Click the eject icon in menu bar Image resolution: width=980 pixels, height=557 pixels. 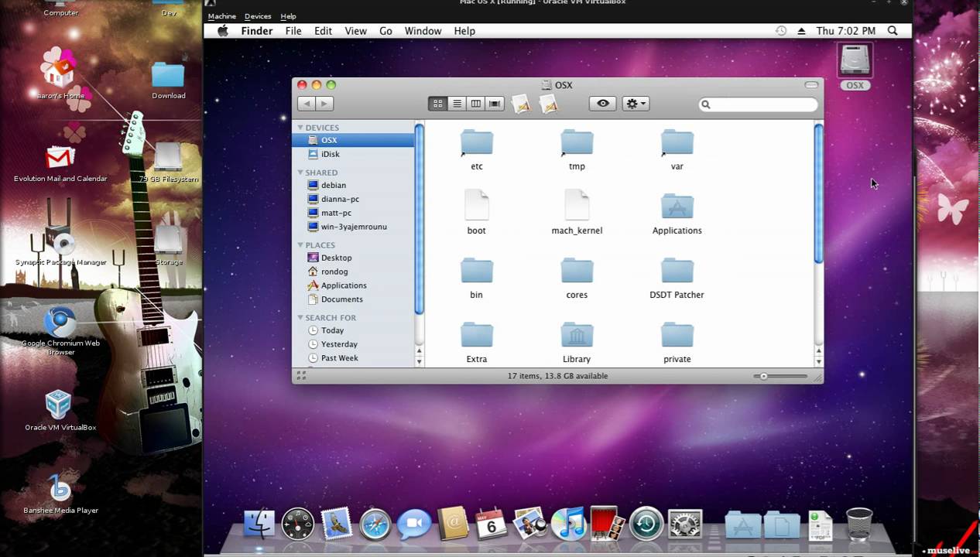(x=801, y=31)
